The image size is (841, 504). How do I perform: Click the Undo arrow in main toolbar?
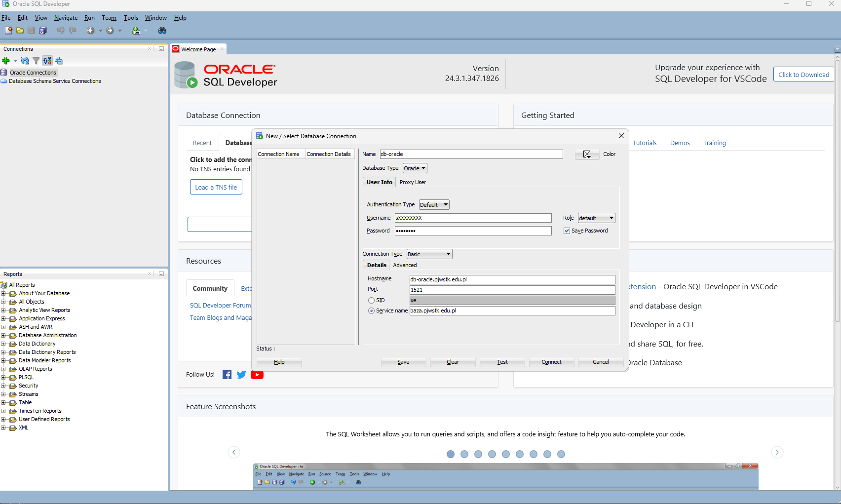tap(61, 31)
